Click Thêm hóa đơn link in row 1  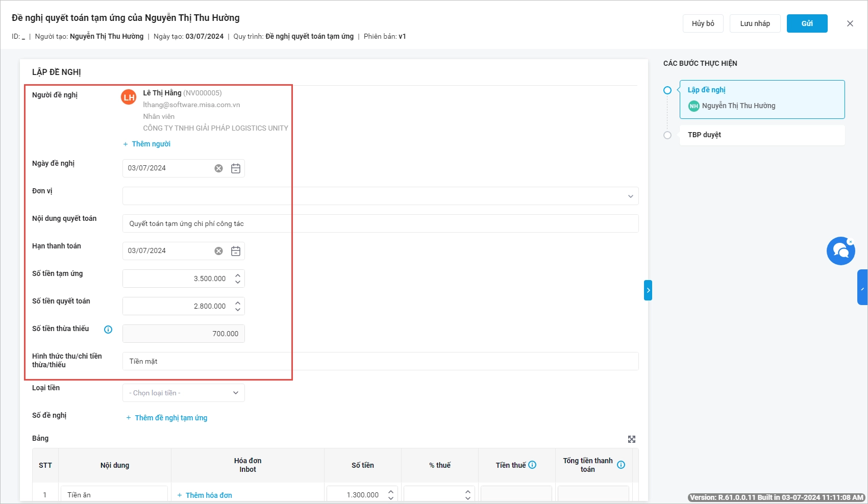(x=205, y=495)
